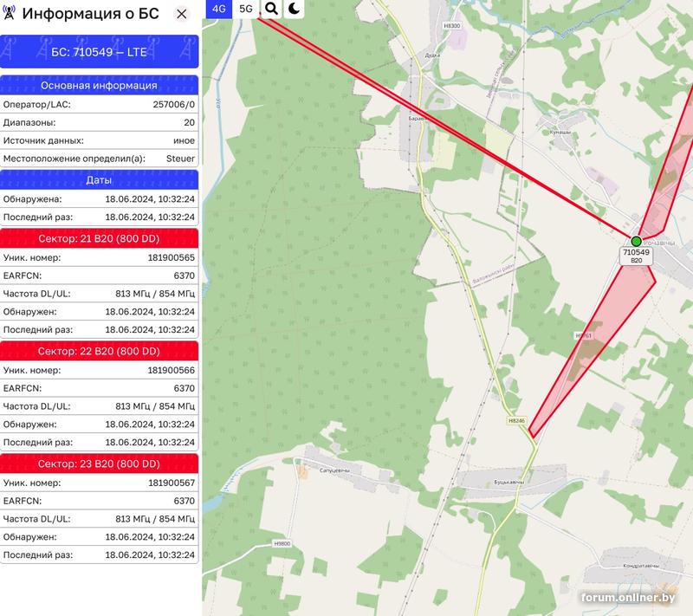Screen dimensions: 693x616
Task: Select sector 22 unique number 181900566
Action: (x=171, y=370)
